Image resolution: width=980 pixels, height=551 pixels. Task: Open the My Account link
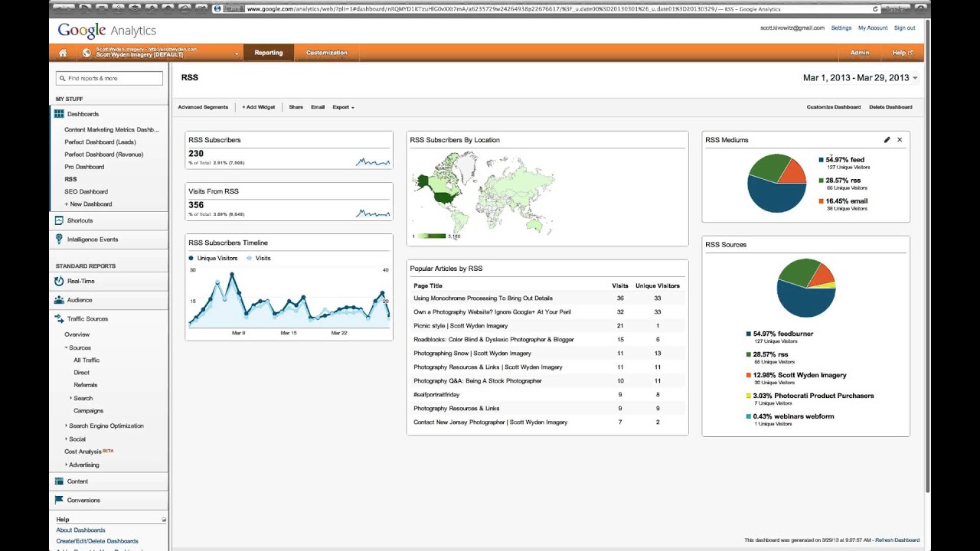(873, 28)
